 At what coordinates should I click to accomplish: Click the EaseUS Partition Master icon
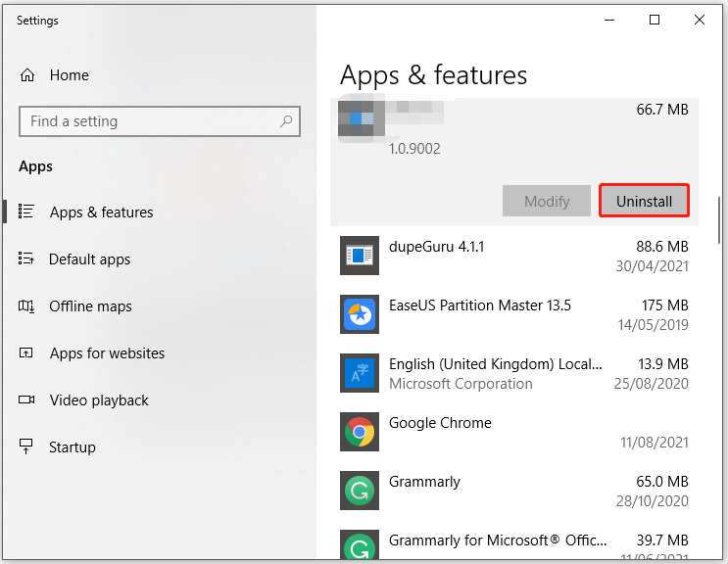click(360, 314)
